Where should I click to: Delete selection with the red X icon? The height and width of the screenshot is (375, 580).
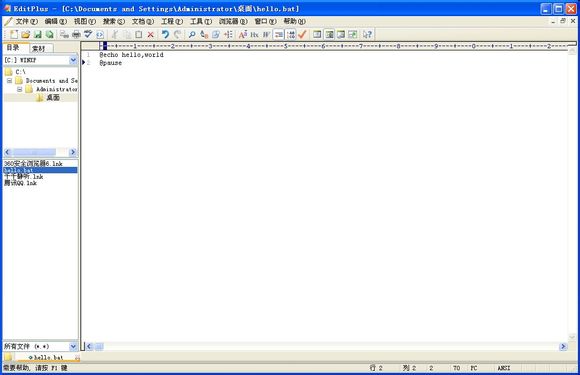pos(151,34)
